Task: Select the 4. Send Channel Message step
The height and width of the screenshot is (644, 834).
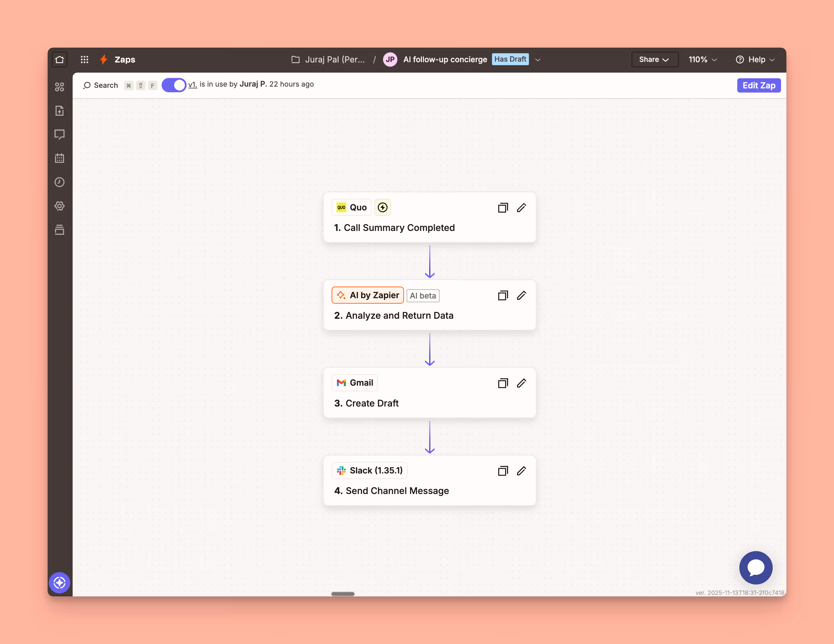Action: [x=430, y=480]
